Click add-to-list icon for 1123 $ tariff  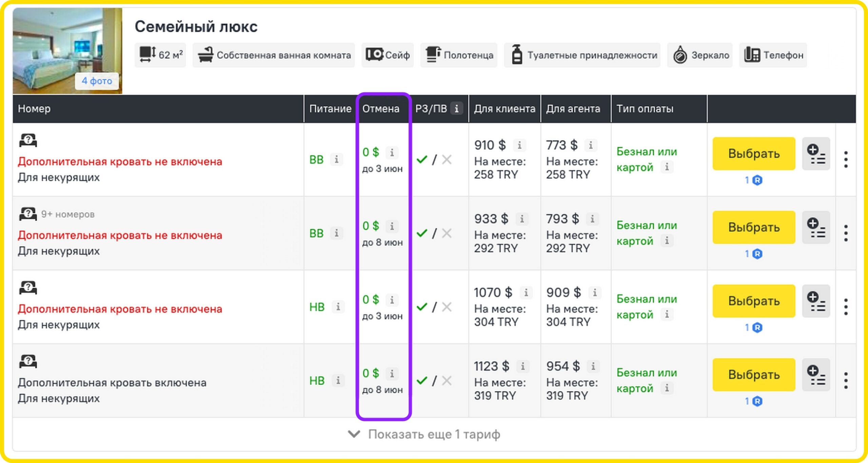816,375
